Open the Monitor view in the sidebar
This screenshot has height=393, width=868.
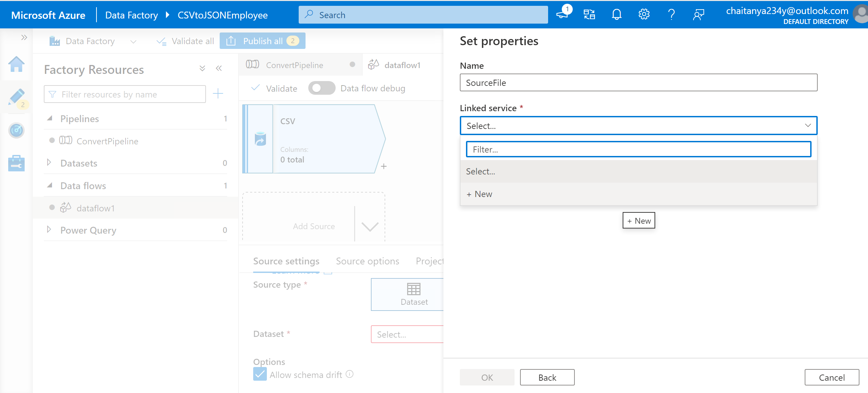click(x=16, y=130)
